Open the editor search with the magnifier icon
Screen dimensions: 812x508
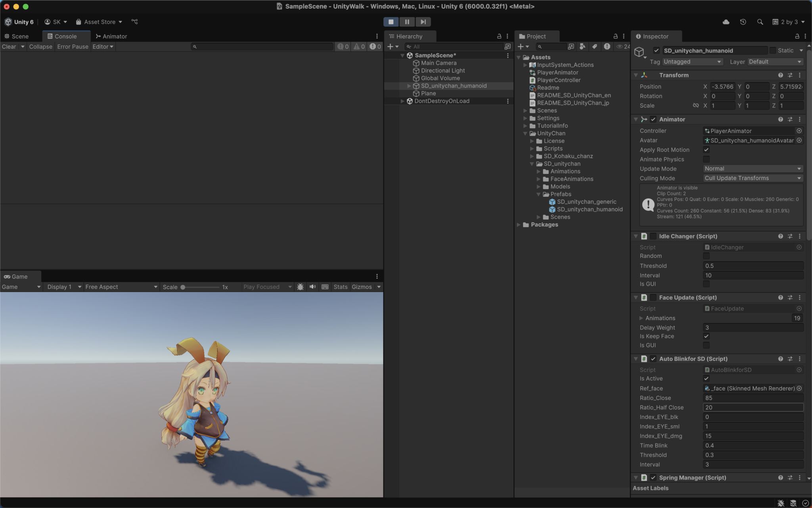tap(760, 22)
